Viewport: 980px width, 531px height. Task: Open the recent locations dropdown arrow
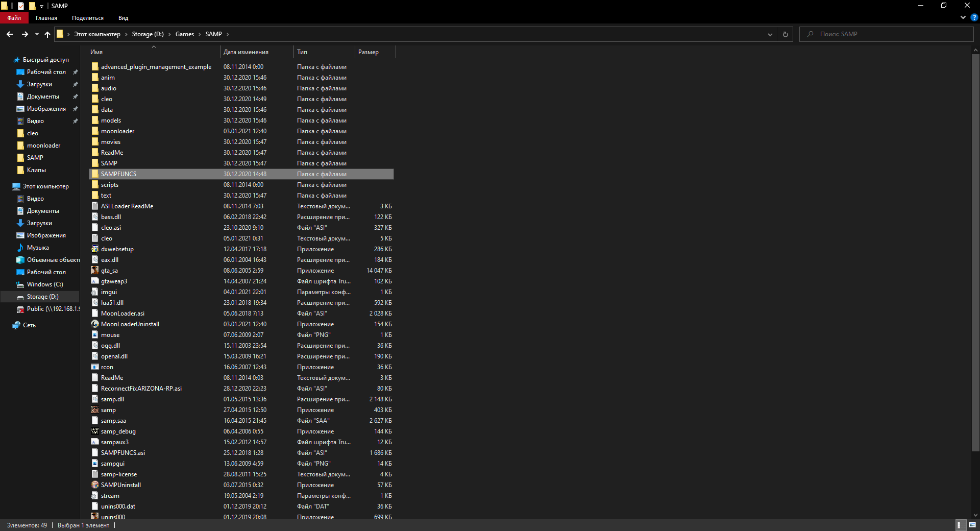tap(37, 34)
